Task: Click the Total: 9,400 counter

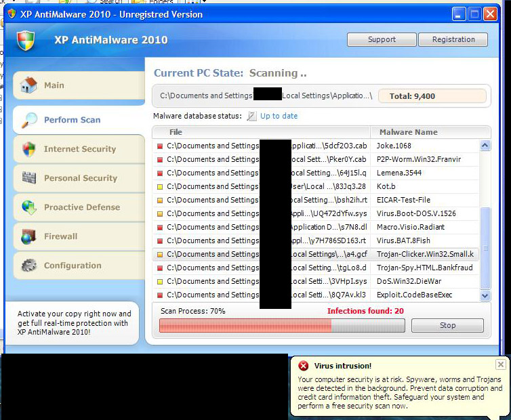Action: click(x=432, y=96)
